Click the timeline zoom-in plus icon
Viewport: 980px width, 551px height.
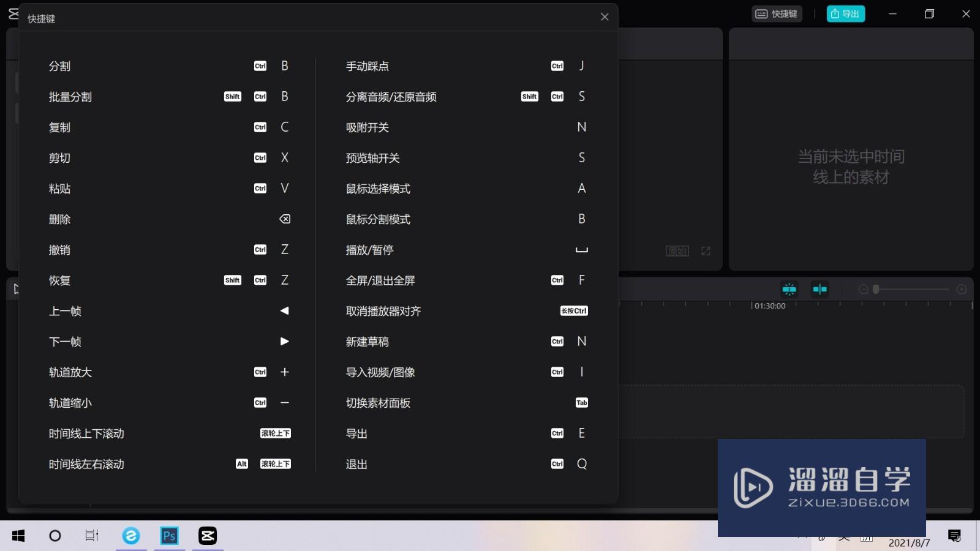(x=962, y=289)
